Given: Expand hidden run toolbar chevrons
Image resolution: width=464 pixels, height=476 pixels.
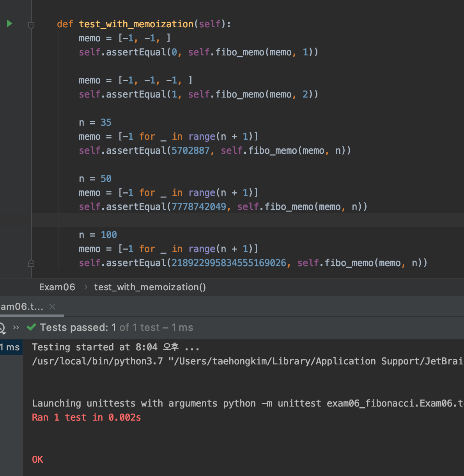Looking at the screenshot, I should point(16,327).
